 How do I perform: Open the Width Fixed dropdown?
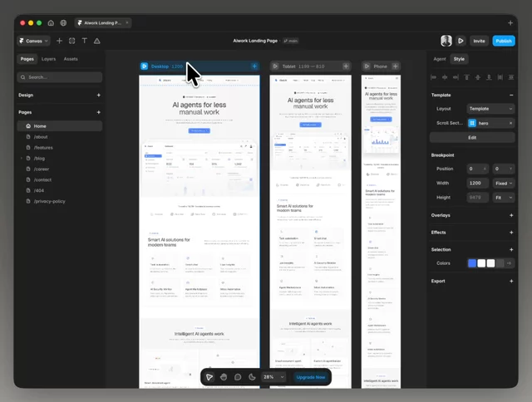504,183
